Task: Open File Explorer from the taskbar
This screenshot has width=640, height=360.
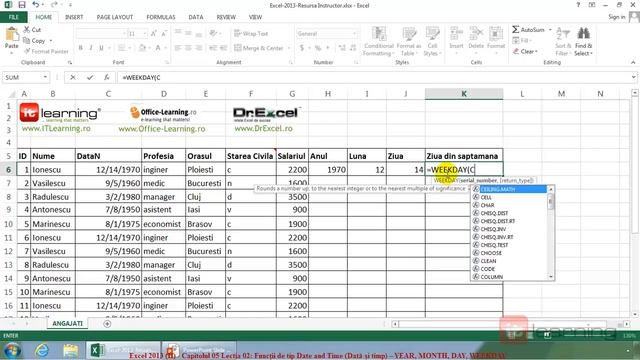Action: (70, 350)
